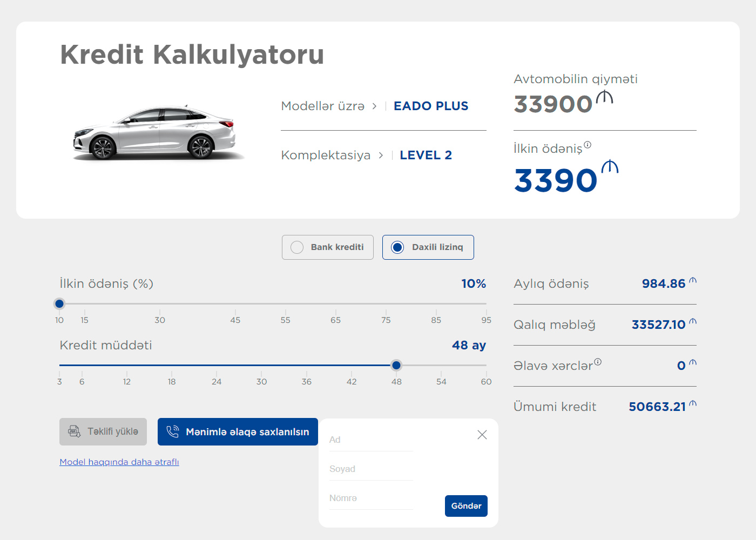Click the PDF icon in Təklifi yüklə
The width and height of the screenshot is (756, 540).
click(74, 431)
